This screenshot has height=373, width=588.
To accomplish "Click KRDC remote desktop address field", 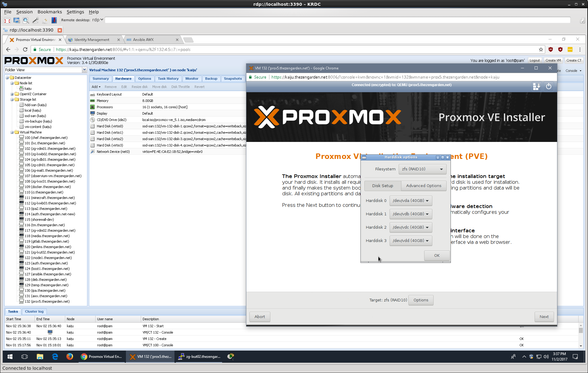I will (338, 20).
